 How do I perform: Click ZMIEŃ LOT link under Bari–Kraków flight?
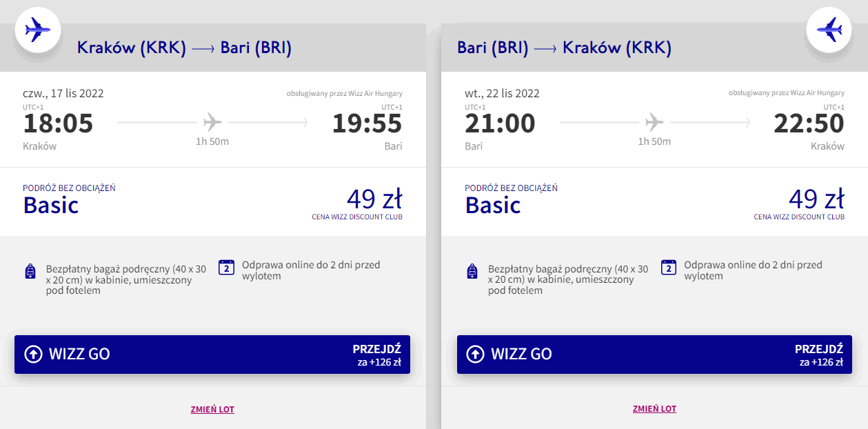654,410
